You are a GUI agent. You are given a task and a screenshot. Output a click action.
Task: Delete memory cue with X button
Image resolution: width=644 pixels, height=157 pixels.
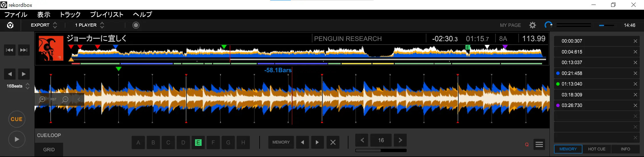(333, 142)
